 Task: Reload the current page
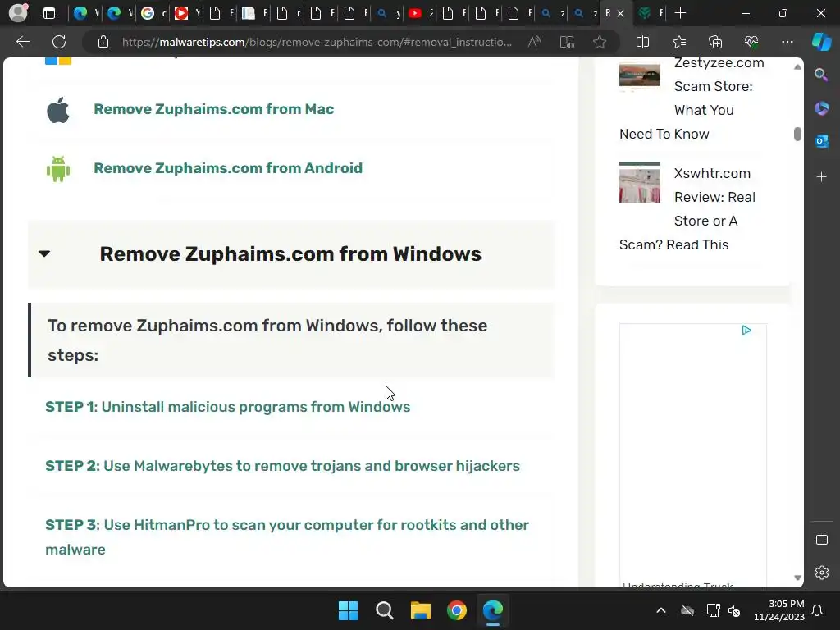tap(59, 42)
